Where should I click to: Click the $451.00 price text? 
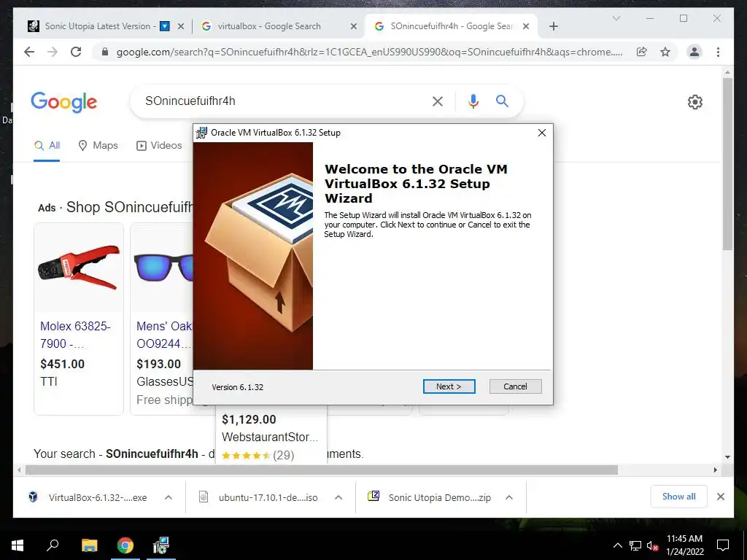(x=63, y=364)
